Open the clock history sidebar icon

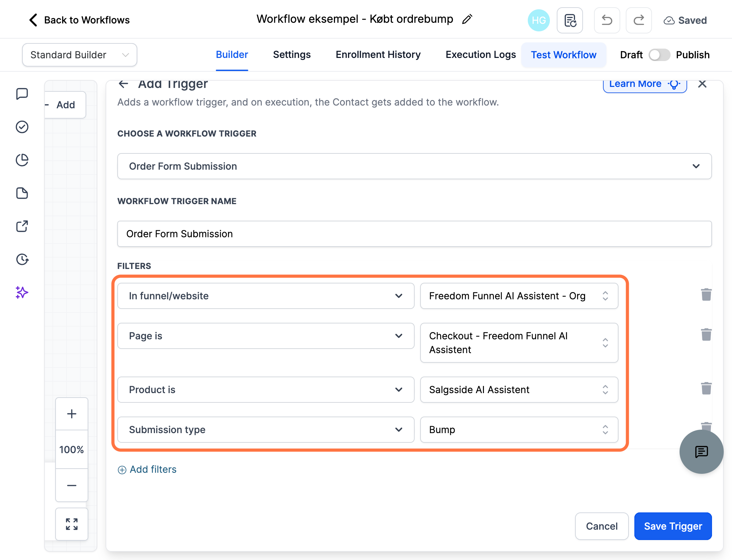tap(22, 259)
